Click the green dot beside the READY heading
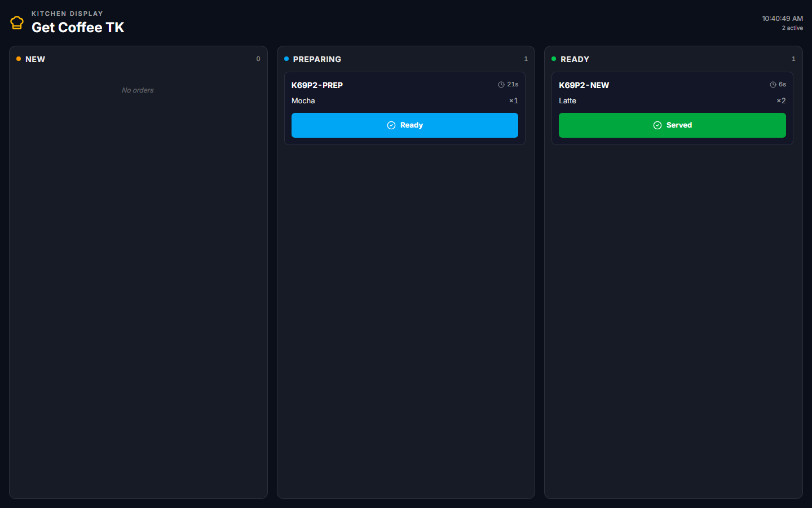 (x=554, y=59)
